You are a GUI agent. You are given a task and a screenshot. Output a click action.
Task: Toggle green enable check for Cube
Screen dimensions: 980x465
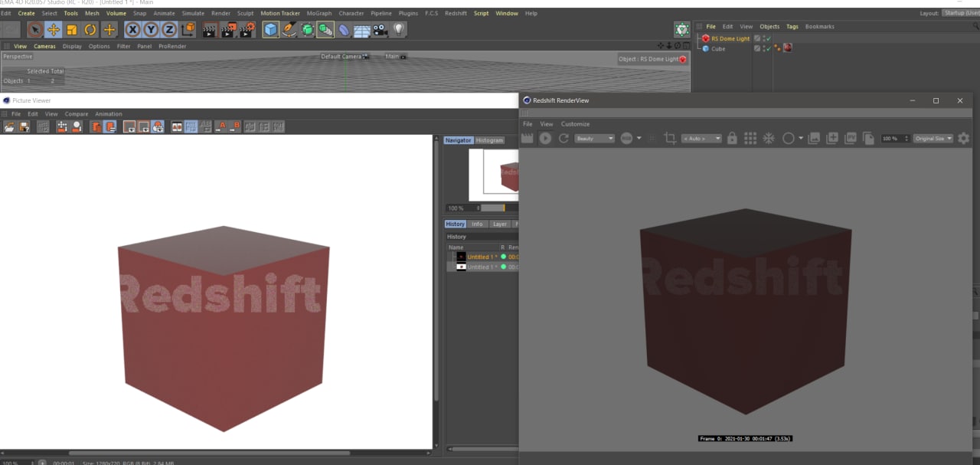pyautogui.click(x=767, y=48)
